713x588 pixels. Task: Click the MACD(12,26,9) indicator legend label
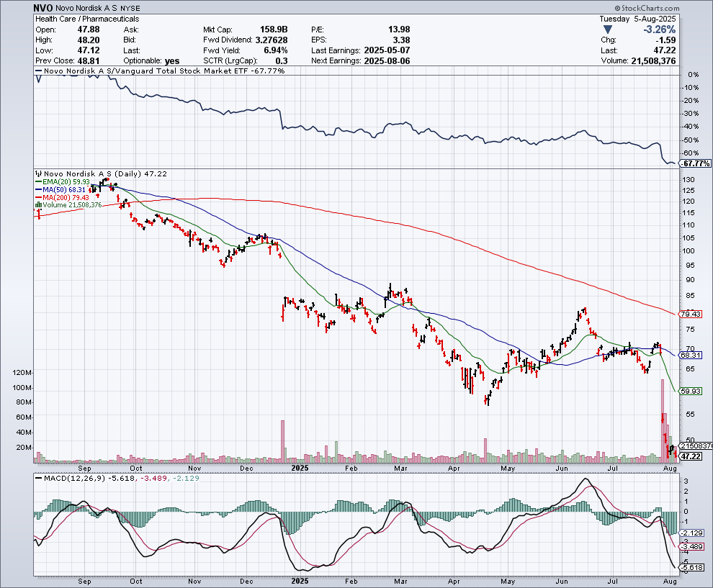73,478
